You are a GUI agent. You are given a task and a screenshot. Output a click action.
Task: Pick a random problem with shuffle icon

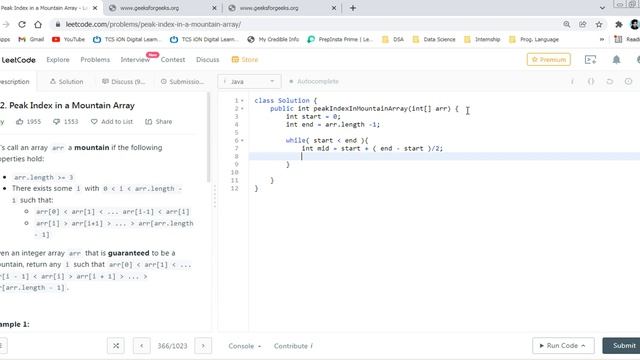(116, 346)
